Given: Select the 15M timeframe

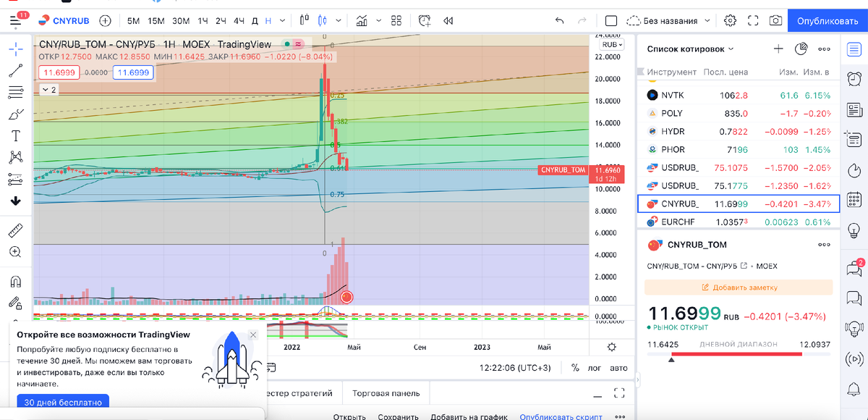Looking at the screenshot, I should point(156,21).
